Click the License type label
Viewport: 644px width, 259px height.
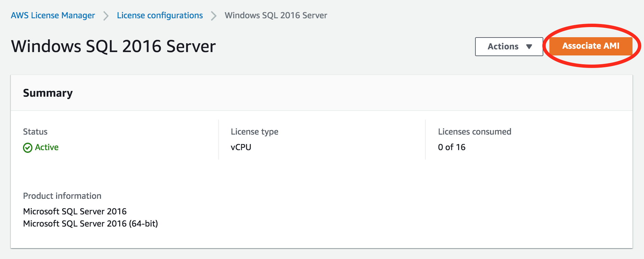[254, 132]
